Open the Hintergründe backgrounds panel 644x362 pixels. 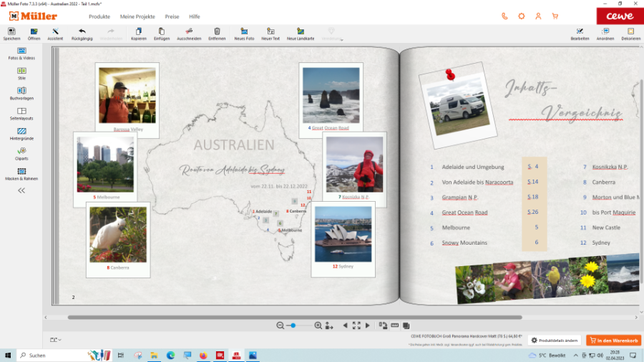tap(21, 132)
